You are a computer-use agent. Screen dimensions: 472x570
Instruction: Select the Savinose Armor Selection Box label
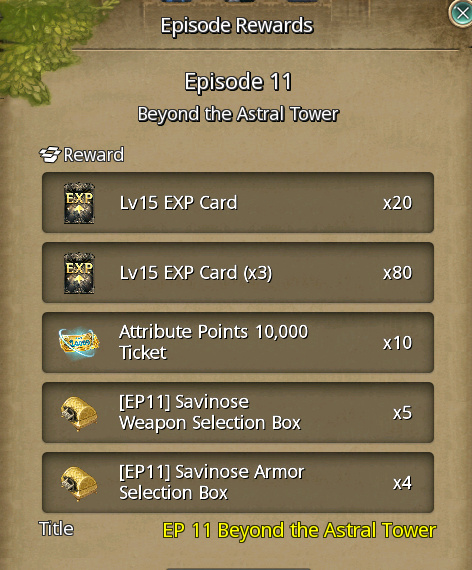point(212,482)
